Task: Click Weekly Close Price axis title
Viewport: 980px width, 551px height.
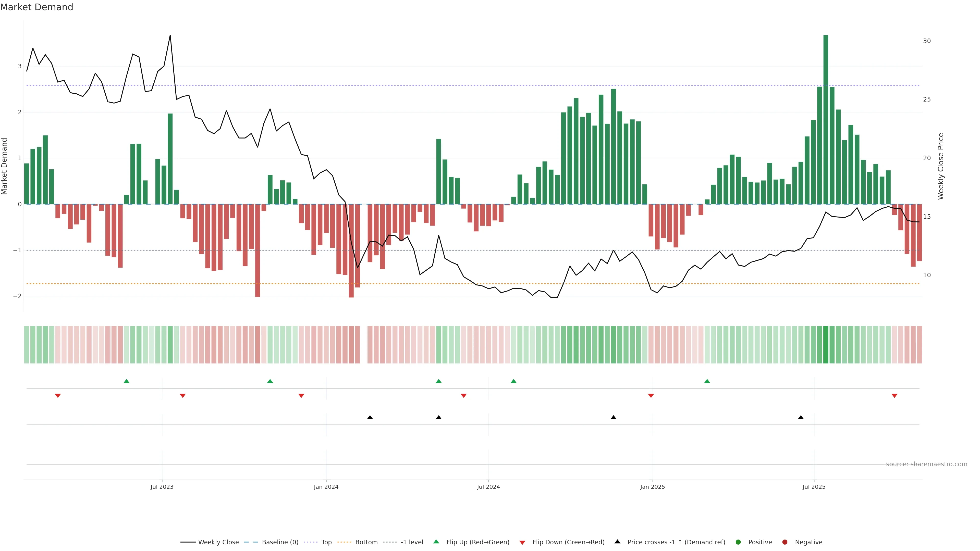Action: click(x=940, y=166)
